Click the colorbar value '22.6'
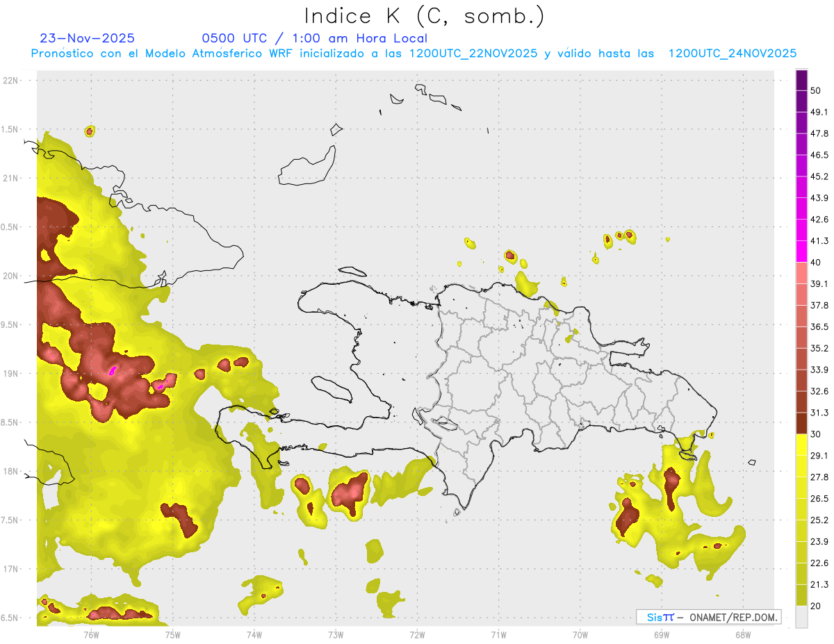The width and height of the screenshot is (834, 644). pos(819,563)
